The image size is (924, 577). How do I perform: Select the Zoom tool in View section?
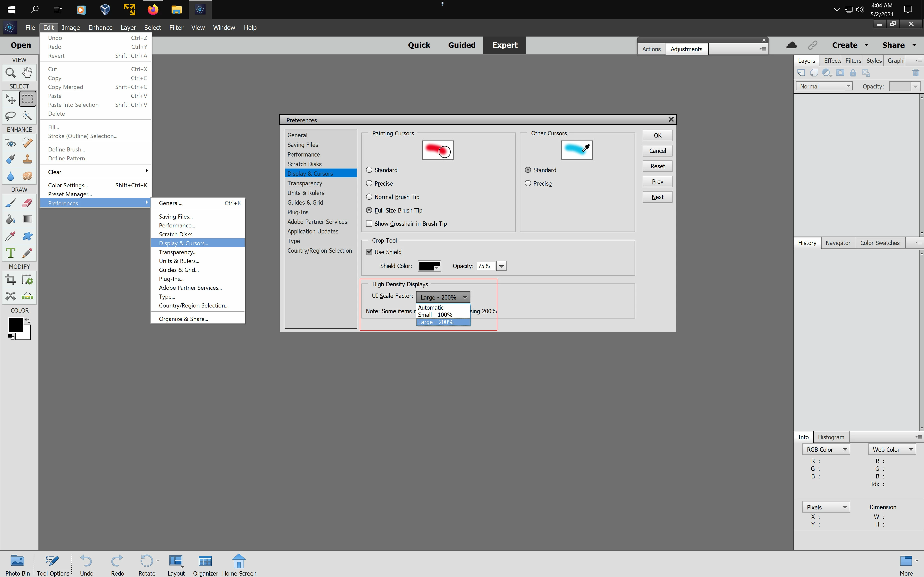pos(10,73)
